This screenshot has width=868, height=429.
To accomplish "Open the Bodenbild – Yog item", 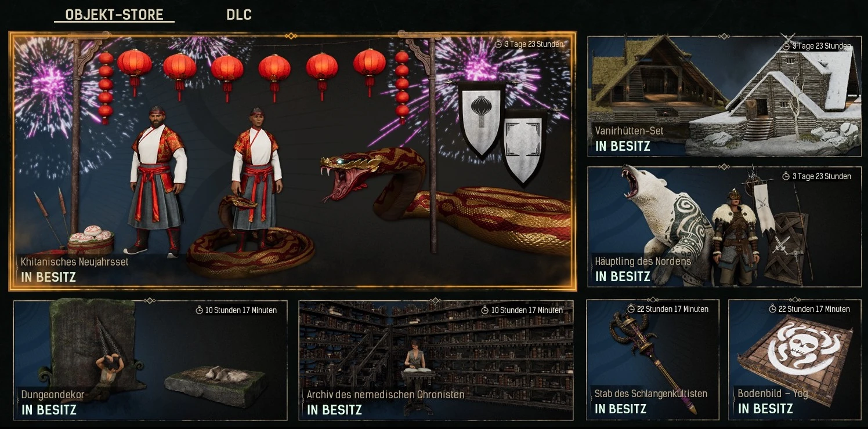I will [x=795, y=359].
